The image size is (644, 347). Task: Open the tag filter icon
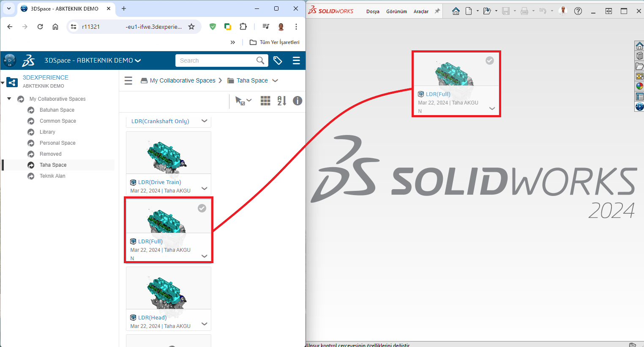[x=278, y=61]
